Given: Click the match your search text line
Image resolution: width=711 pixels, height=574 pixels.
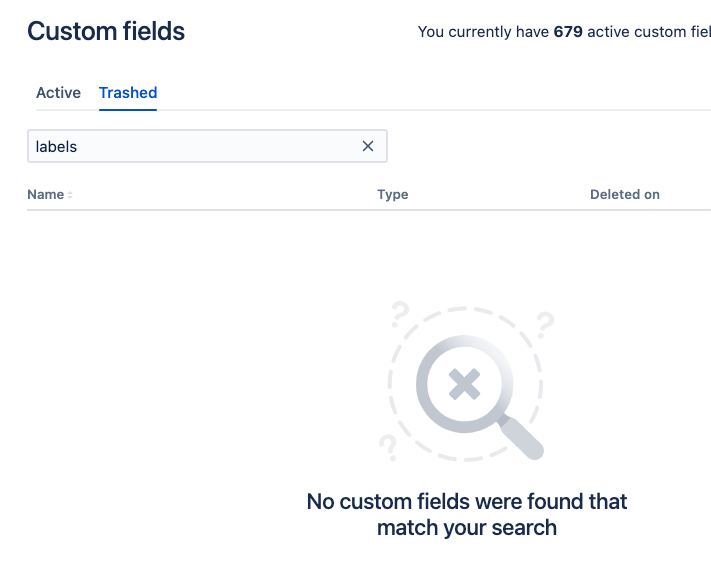Looking at the screenshot, I should click(x=467, y=528).
